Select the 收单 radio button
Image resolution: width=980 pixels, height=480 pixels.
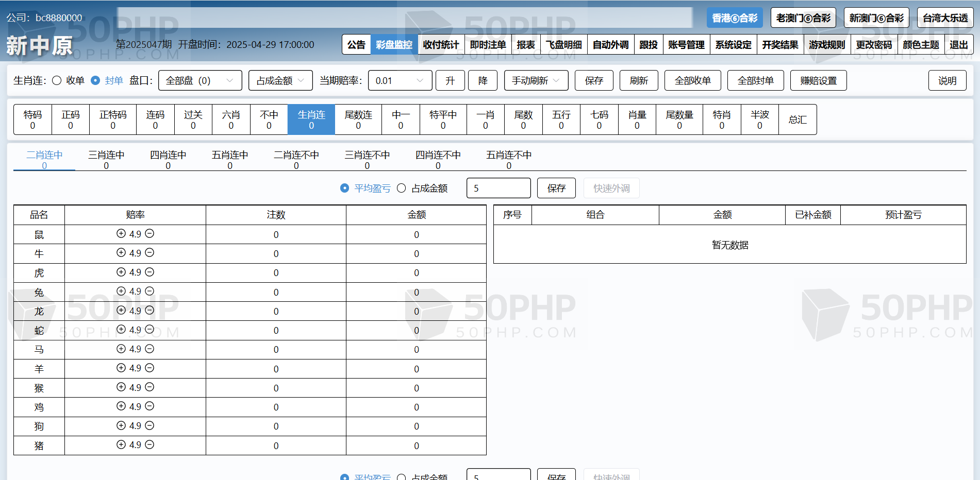[x=57, y=81]
